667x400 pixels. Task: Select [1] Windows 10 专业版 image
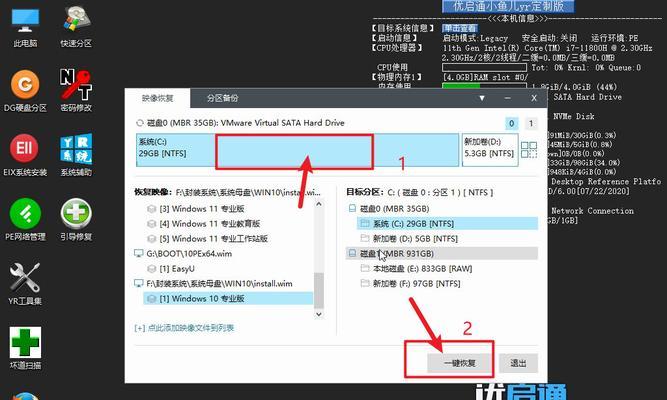(228, 299)
